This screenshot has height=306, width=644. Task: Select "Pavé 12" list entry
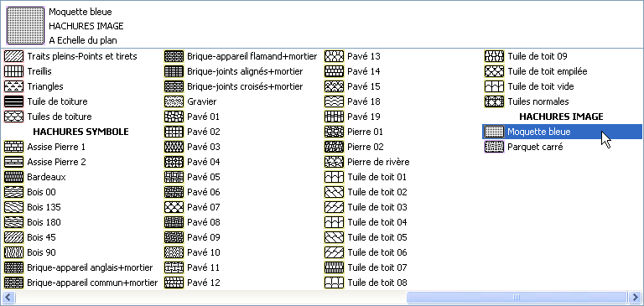(x=192, y=283)
